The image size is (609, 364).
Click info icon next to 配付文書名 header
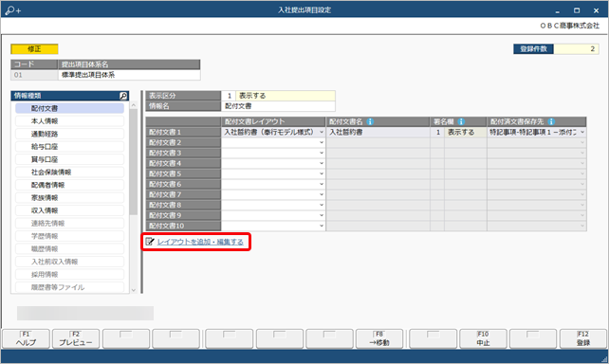pyautogui.click(x=370, y=121)
